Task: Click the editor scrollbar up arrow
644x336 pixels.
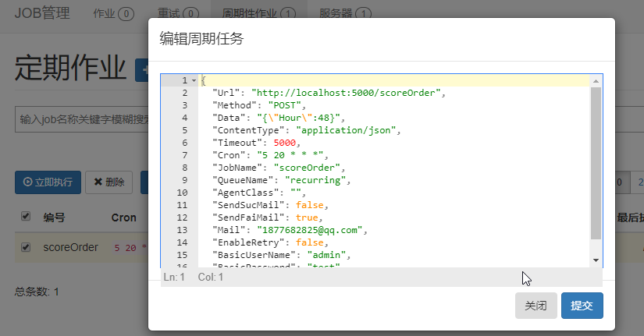Action: coord(596,81)
